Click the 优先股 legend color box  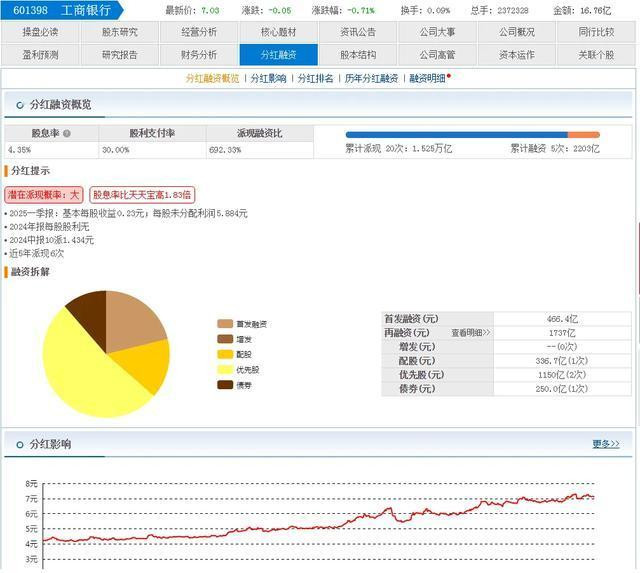point(225,369)
